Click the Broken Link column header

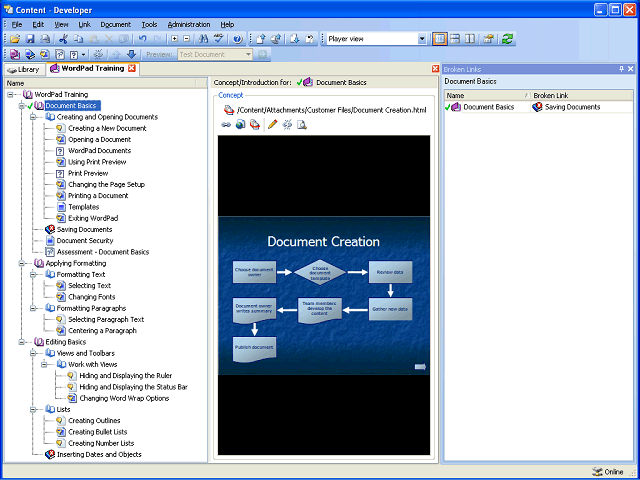click(551, 95)
